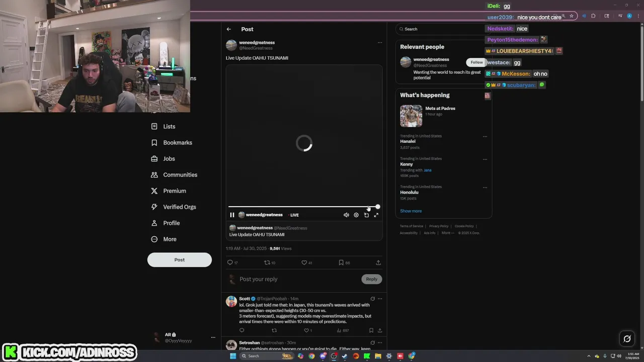The width and height of the screenshot is (644, 362).
Task: Open options for Hanalei trend
Action: 485,137
